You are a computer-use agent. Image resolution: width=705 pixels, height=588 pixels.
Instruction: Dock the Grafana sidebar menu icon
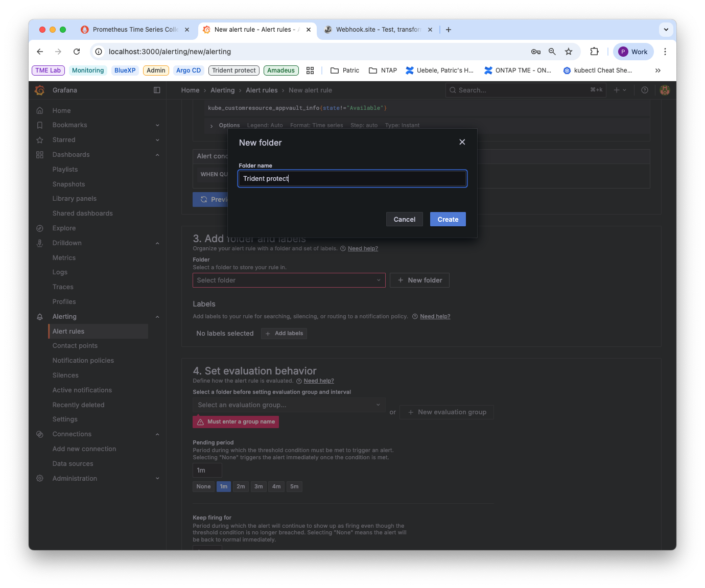coord(157,90)
